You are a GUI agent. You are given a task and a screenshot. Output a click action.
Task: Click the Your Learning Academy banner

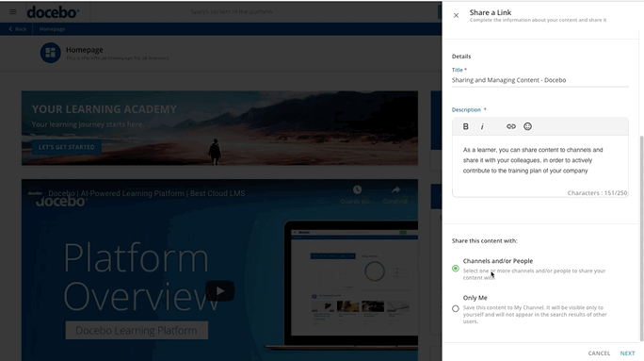[x=219, y=128]
